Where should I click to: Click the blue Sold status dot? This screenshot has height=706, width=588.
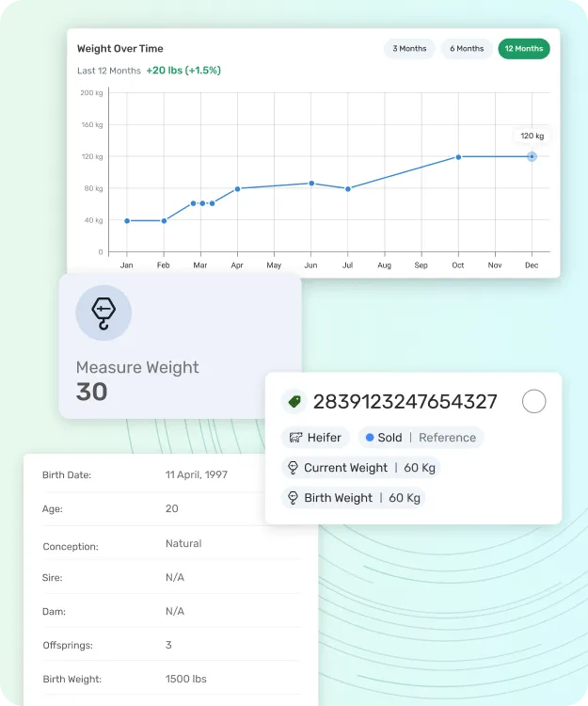[x=370, y=438]
